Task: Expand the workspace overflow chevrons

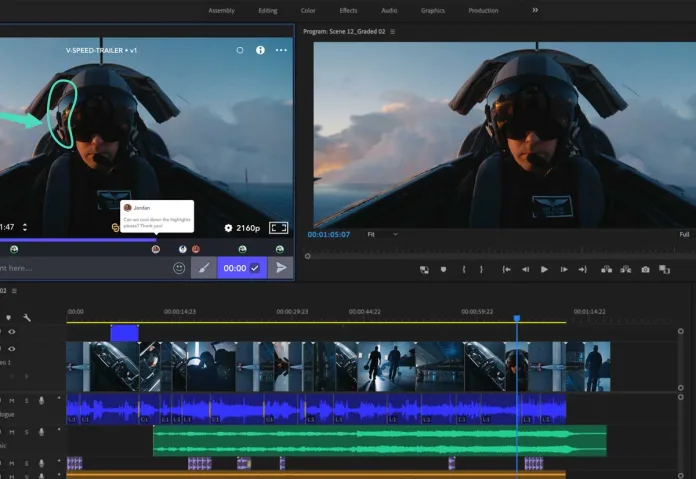Action: [535, 10]
